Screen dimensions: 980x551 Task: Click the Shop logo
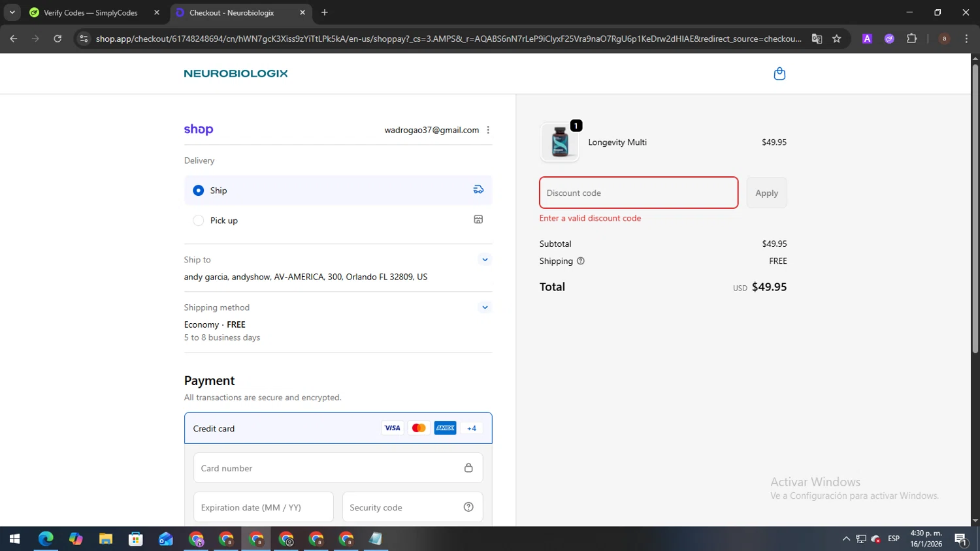pos(199,129)
